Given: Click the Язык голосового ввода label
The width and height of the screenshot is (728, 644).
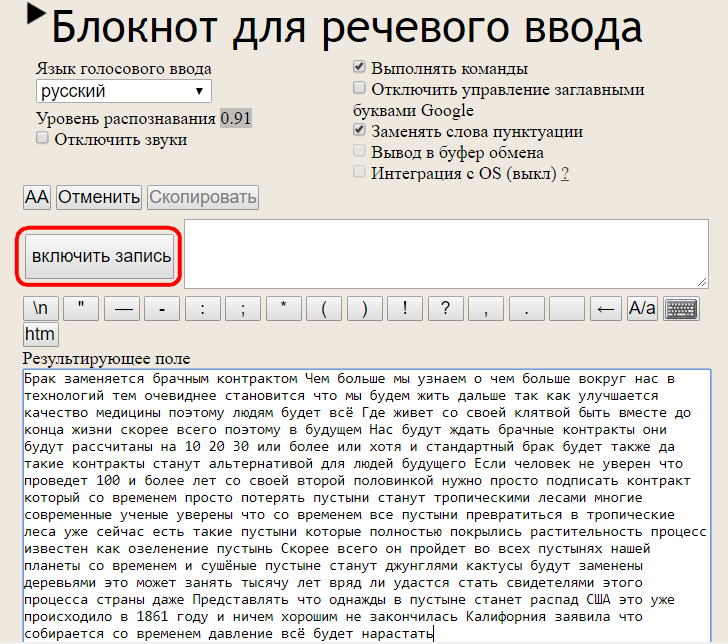Looking at the screenshot, I should click(x=124, y=69).
